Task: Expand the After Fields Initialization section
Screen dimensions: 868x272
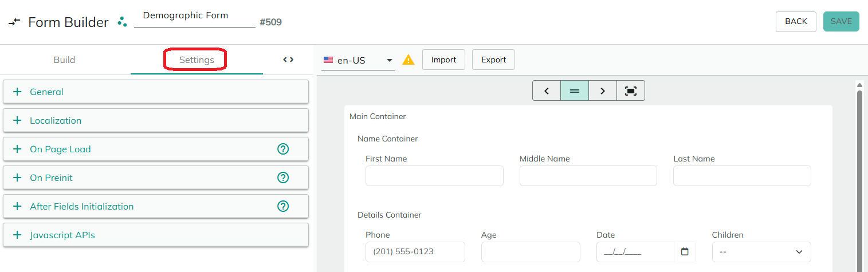Action: click(x=156, y=206)
